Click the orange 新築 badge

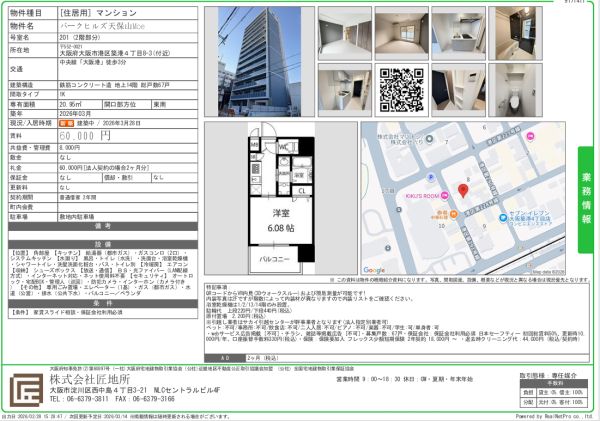[66, 123]
